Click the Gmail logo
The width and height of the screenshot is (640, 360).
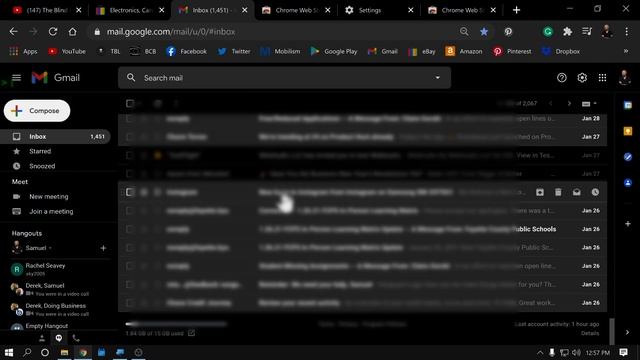pyautogui.click(x=56, y=78)
